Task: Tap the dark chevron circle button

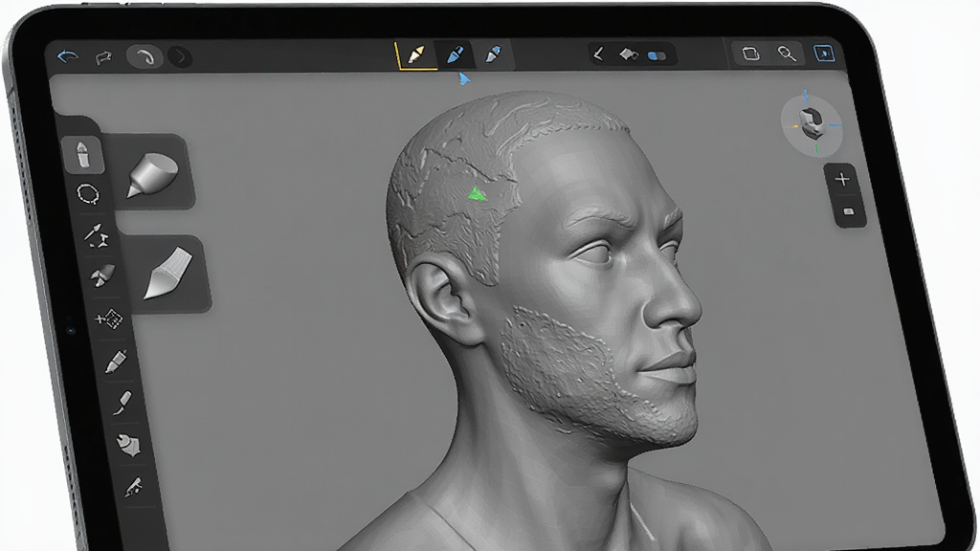Action: (x=181, y=58)
